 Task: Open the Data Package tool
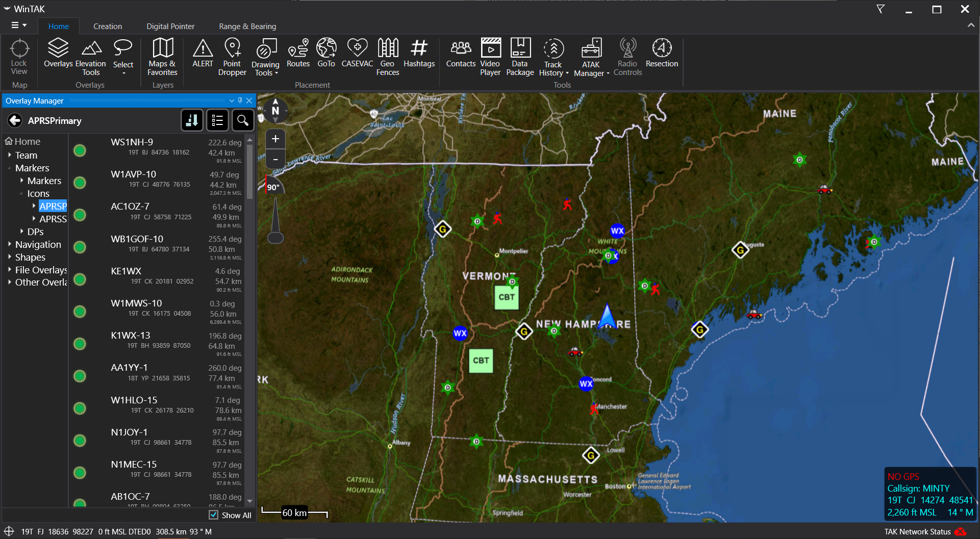tap(520, 57)
